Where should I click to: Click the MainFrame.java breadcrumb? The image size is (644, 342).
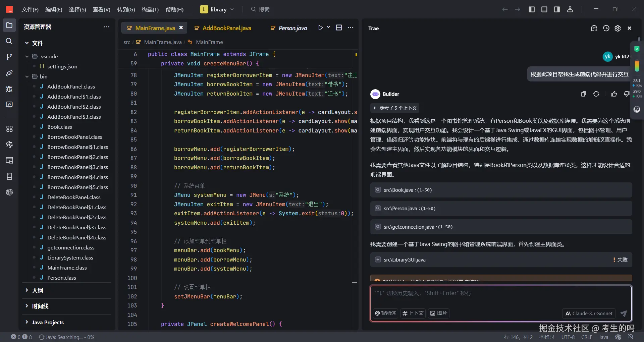[x=162, y=42]
